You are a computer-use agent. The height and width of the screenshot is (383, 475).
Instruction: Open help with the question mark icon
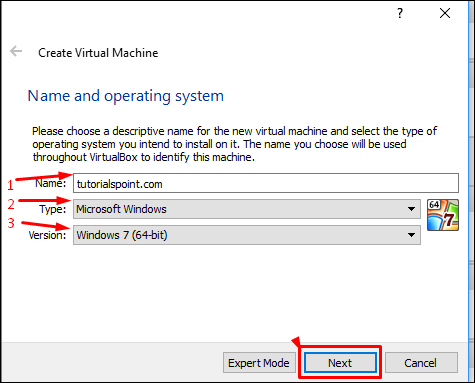coord(400,13)
